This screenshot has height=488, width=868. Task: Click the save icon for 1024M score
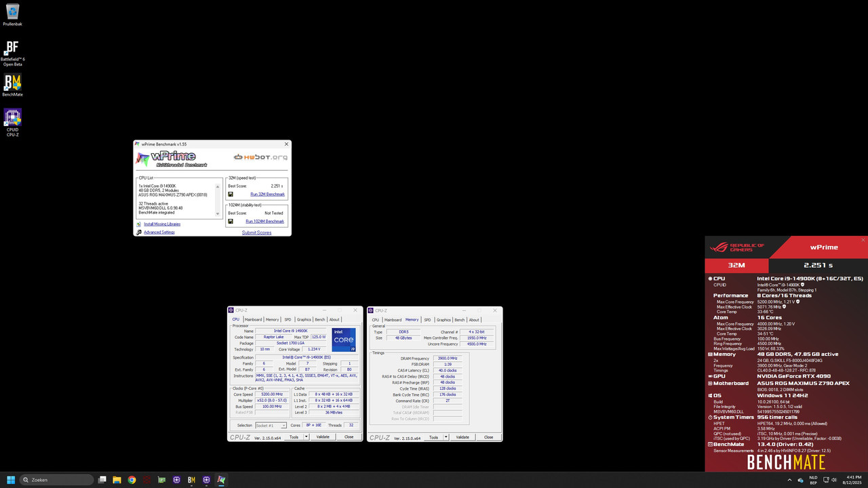[x=231, y=221]
